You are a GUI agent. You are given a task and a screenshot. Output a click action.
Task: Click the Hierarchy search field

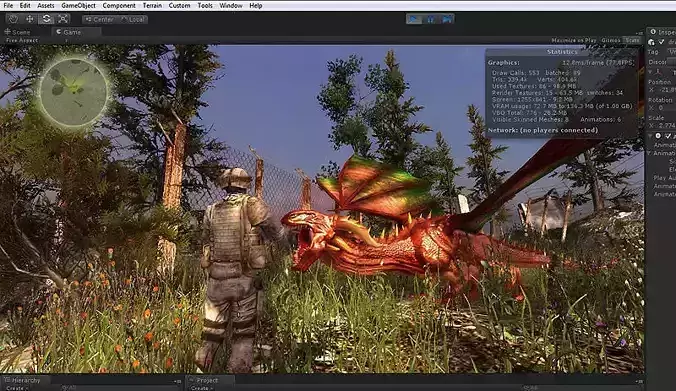pyautogui.click(x=119, y=388)
